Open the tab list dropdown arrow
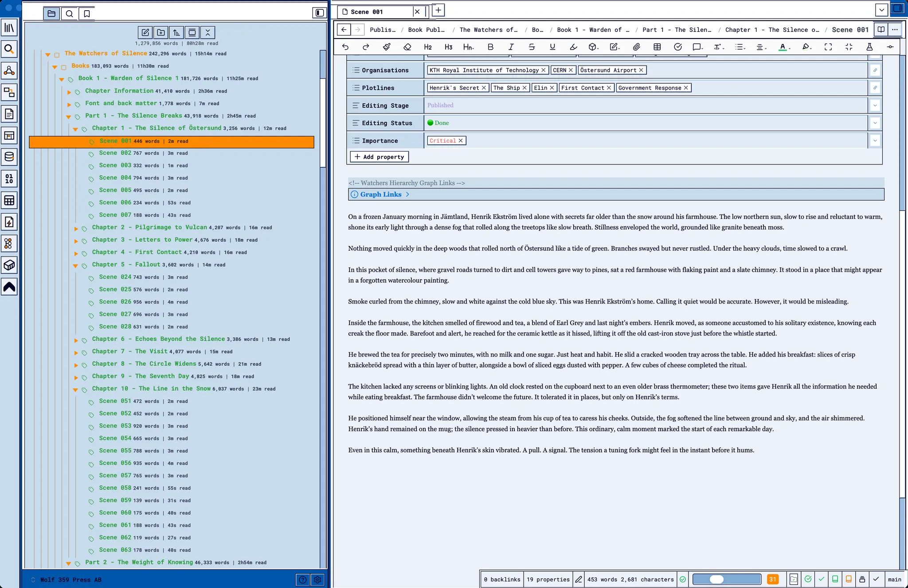 881,10
